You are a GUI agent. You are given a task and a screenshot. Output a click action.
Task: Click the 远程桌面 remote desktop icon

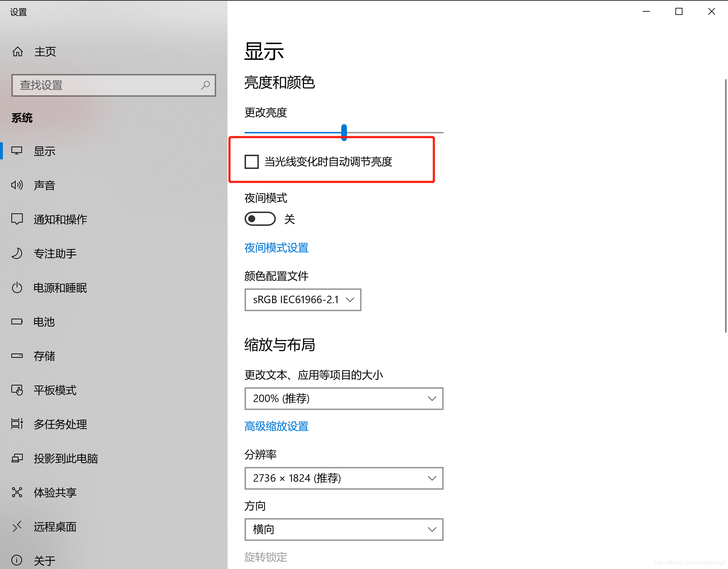pyautogui.click(x=17, y=526)
